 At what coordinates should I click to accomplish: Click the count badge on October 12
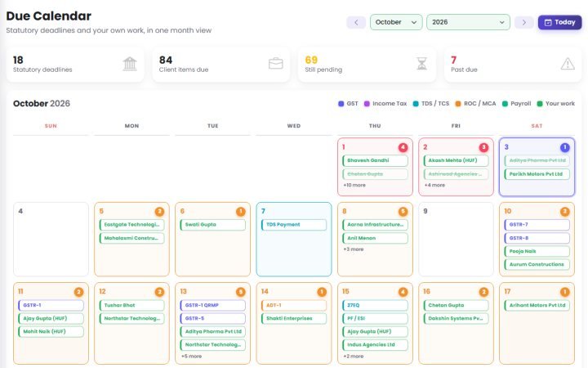pos(159,292)
